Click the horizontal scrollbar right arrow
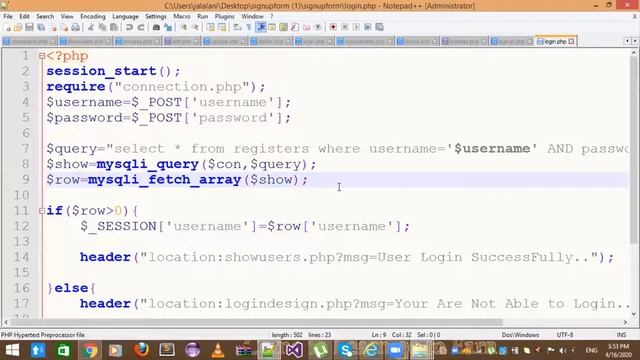 (x=626, y=322)
